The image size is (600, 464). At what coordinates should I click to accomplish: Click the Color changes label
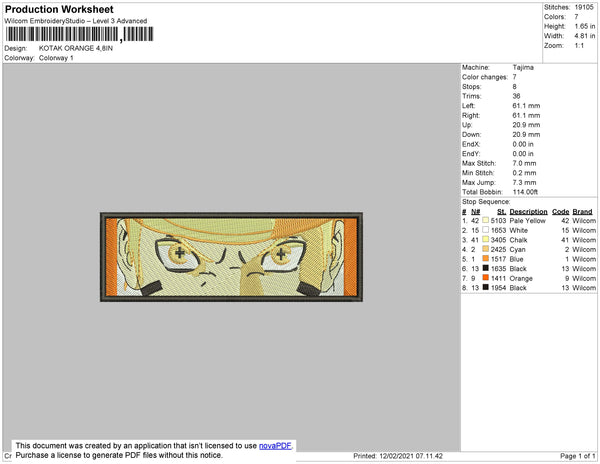point(485,77)
